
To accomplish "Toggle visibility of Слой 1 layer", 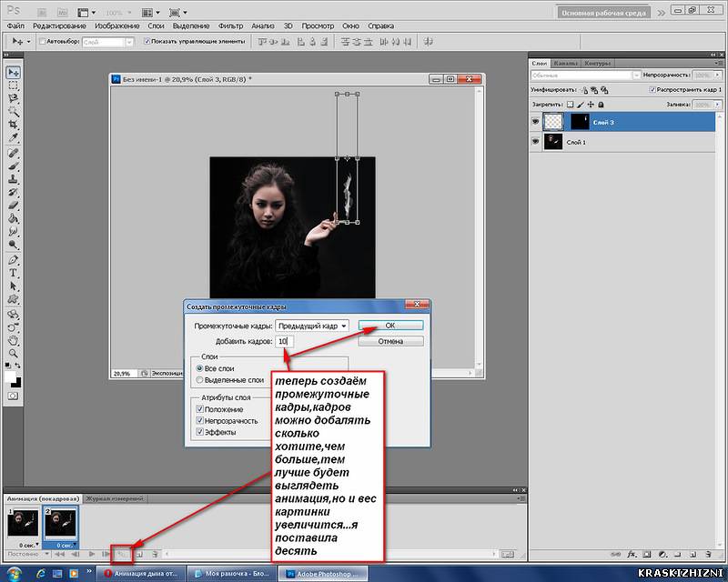I will pyautogui.click(x=535, y=141).
